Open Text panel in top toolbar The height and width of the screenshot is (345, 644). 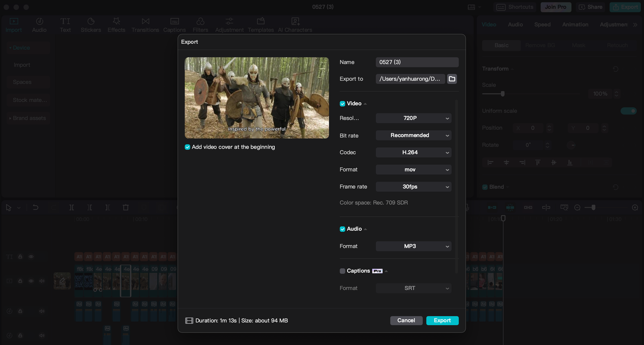click(65, 25)
